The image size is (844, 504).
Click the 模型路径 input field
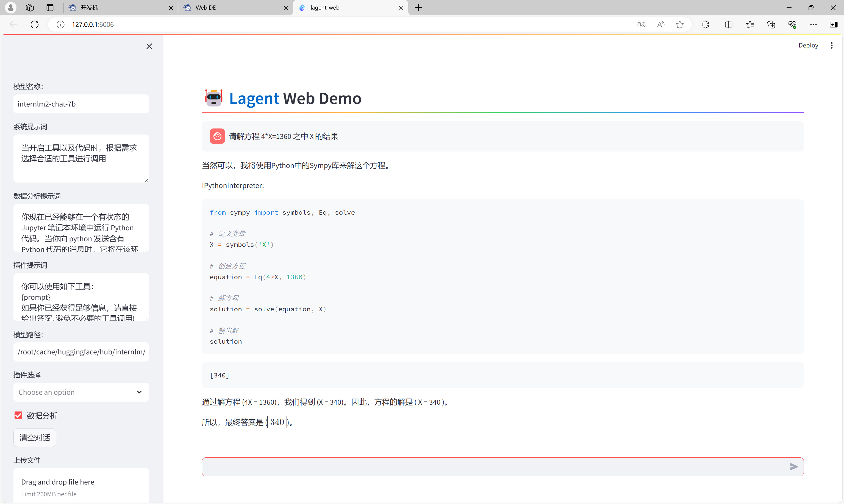(81, 352)
